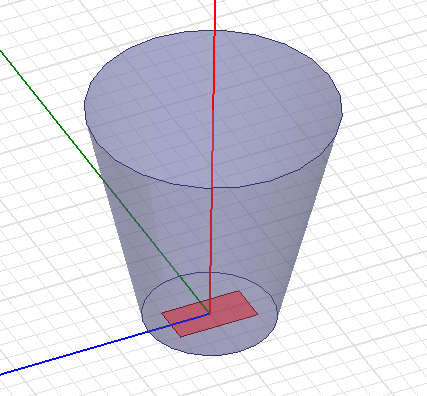Screen dimensions: 427x396
Task: Pick the rightmost corner of red rectangle
Action: pyautogui.click(x=258, y=313)
